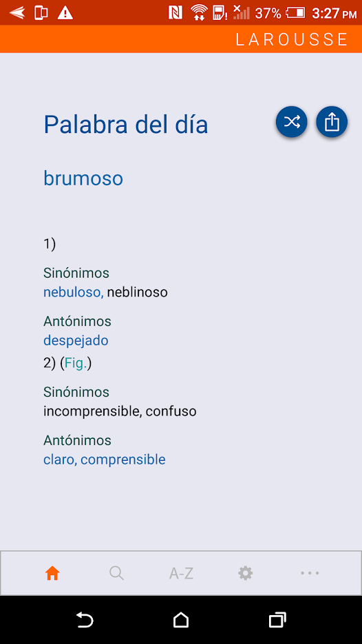
Task: Open the more options dots tab
Action: coord(310,573)
